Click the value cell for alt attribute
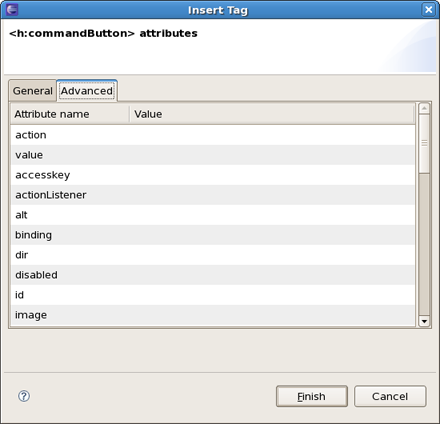The image size is (440, 424). click(272, 215)
